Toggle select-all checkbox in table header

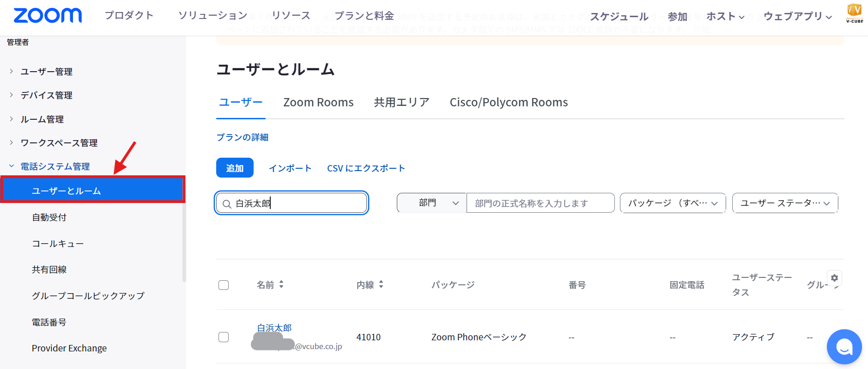pos(224,285)
